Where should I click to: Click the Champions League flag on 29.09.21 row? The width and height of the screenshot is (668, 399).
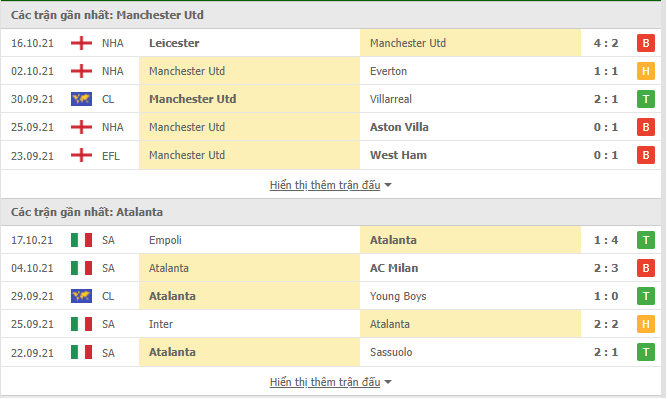[81, 296]
